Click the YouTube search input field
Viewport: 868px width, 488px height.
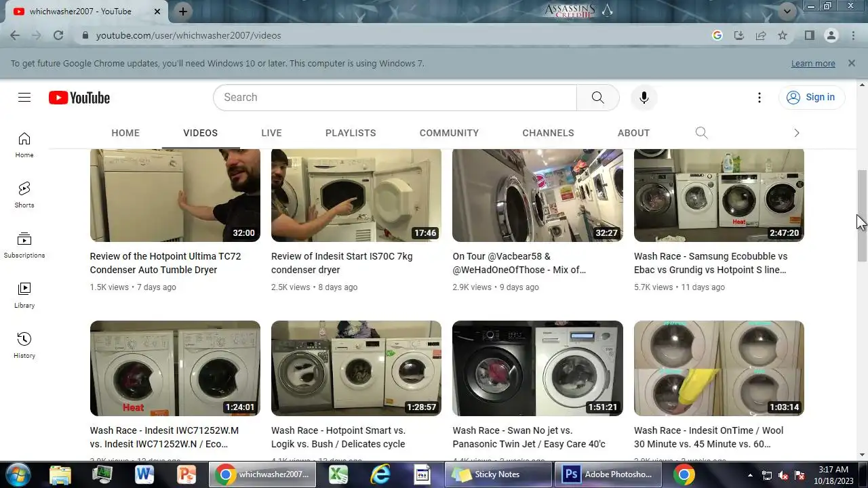[395, 98]
